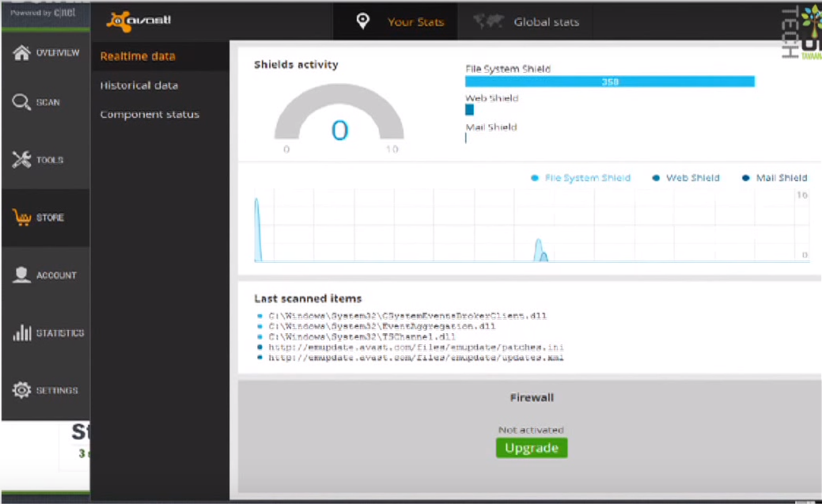Click the TSChannel.dll scanned item
Image resolution: width=822 pixels, height=504 pixels.
pyautogui.click(x=362, y=337)
